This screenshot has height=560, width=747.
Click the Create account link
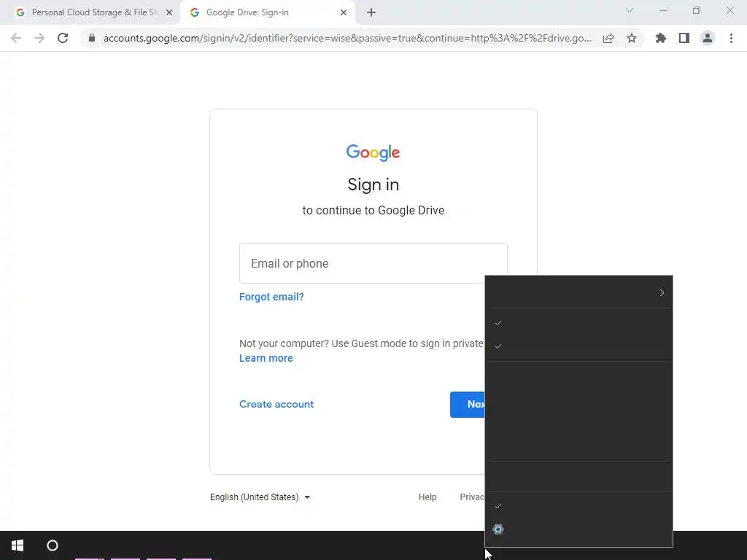coord(276,404)
